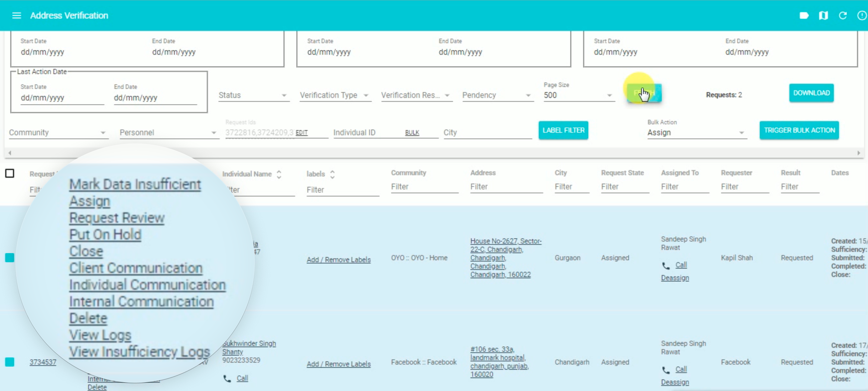This screenshot has height=391, width=868.
Task: Open the map view icon in header
Action: 823,15
